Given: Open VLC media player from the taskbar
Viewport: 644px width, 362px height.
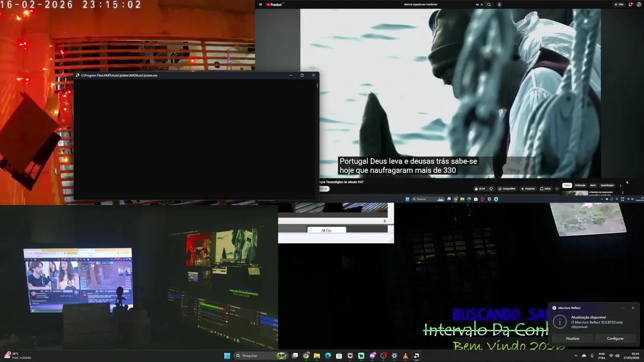Looking at the screenshot, I should [406, 356].
